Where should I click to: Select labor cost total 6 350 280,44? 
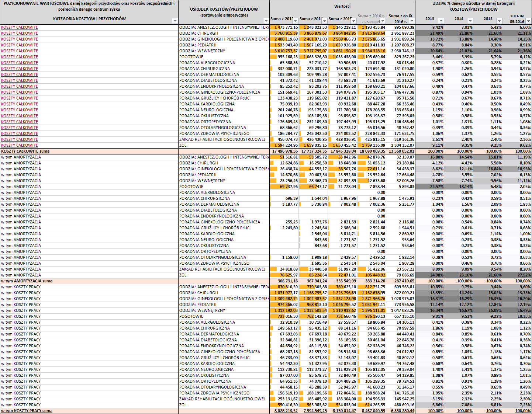pyautogui.click(x=401, y=411)
